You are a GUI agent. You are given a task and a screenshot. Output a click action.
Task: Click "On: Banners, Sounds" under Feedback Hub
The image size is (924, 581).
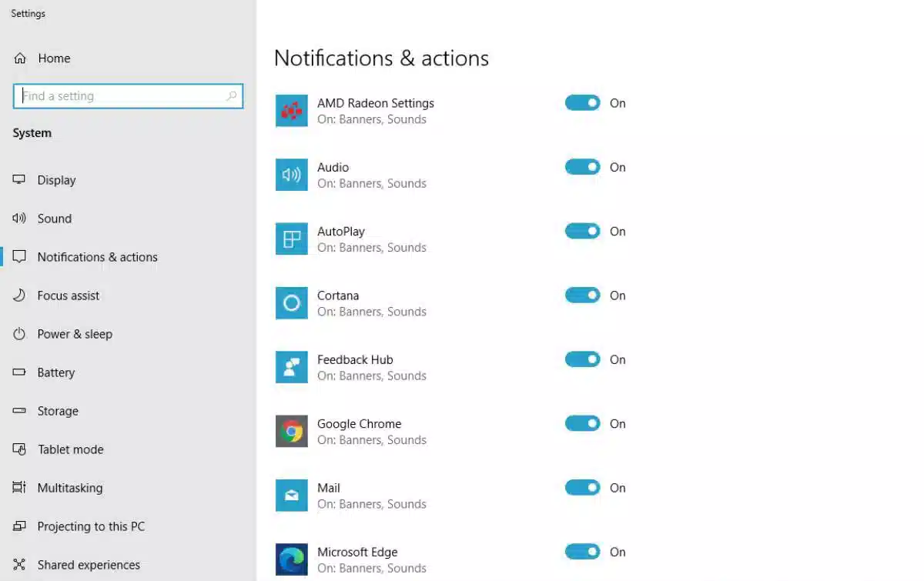pyautogui.click(x=372, y=376)
